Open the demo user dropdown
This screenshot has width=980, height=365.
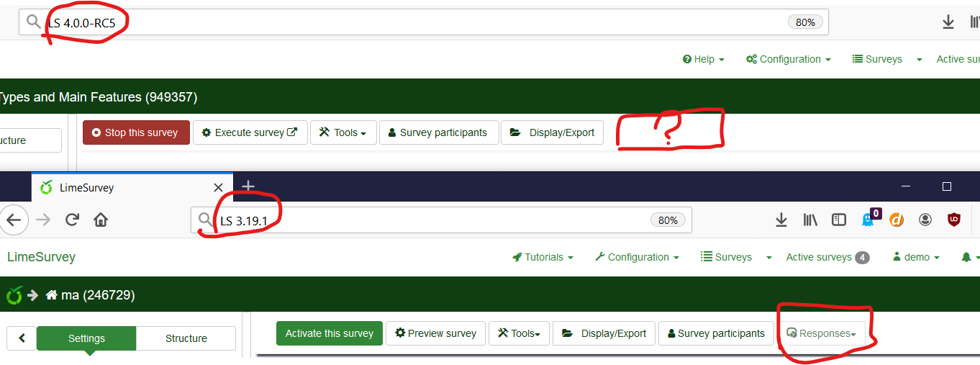click(916, 257)
